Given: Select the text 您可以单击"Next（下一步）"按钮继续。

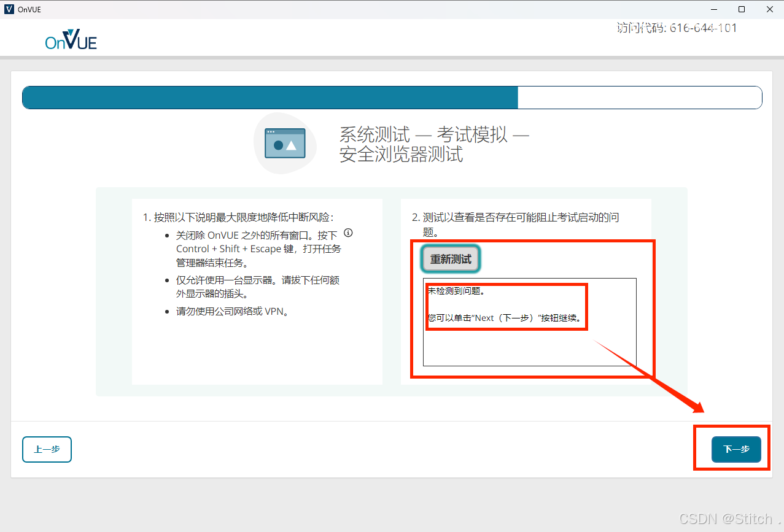Looking at the screenshot, I should (504, 318).
